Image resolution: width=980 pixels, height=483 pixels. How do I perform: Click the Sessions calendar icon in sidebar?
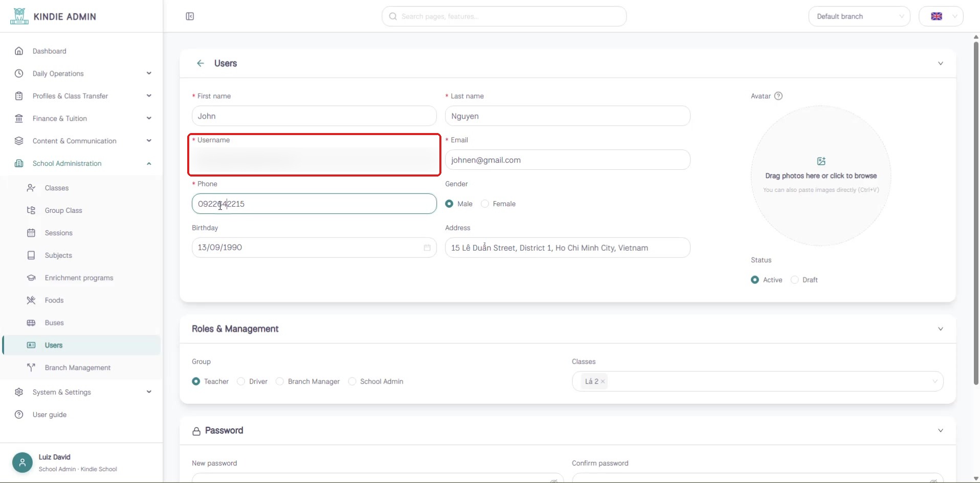coord(31,233)
